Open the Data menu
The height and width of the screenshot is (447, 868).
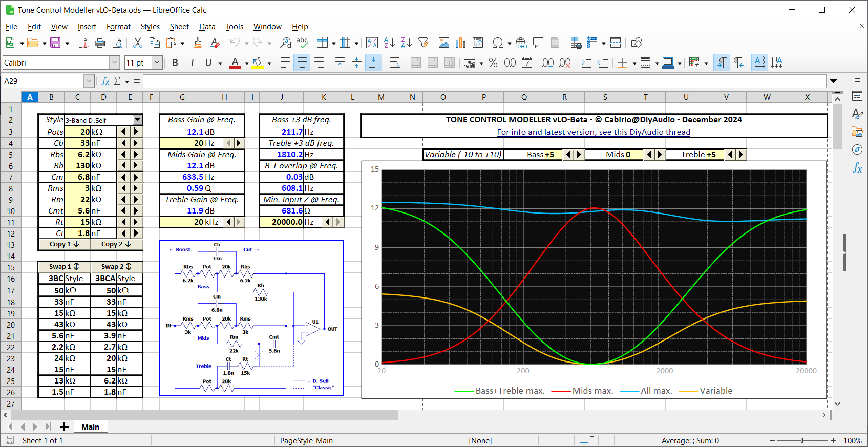[207, 27]
